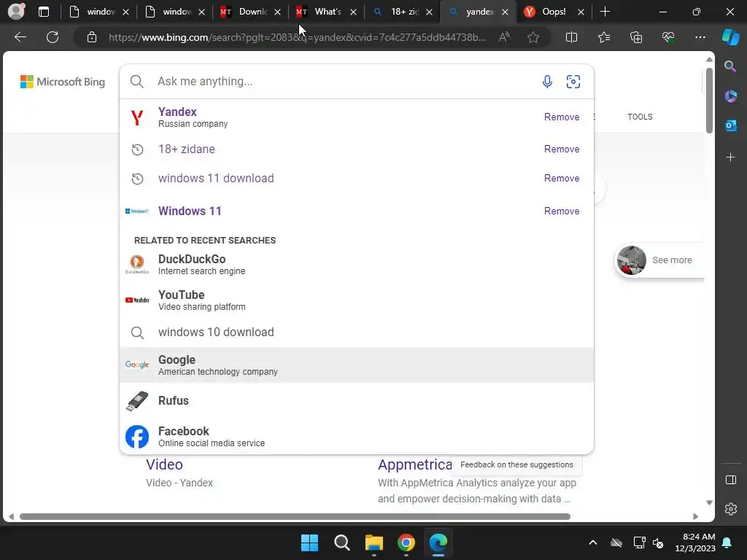Open visual search camera icon

coord(573,82)
